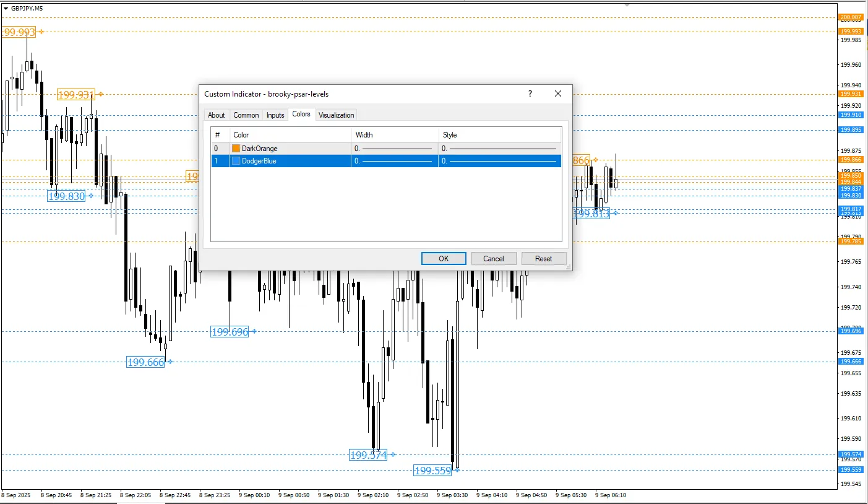Click the Color column header
Screen dimensions: 868x504
(x=291, y=135)
